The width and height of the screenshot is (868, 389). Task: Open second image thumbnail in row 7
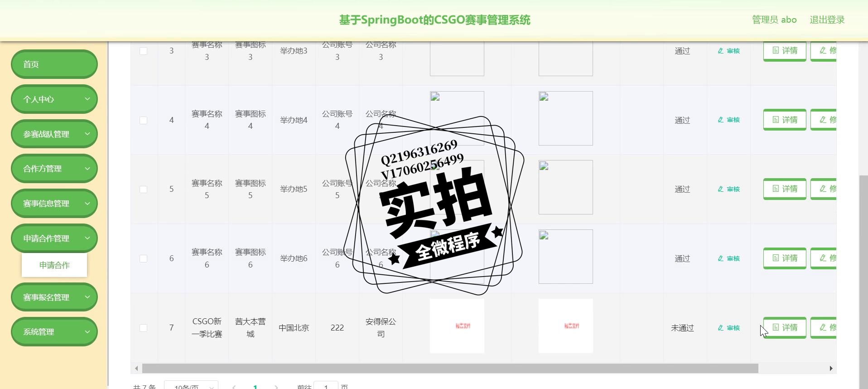[566, 326]
